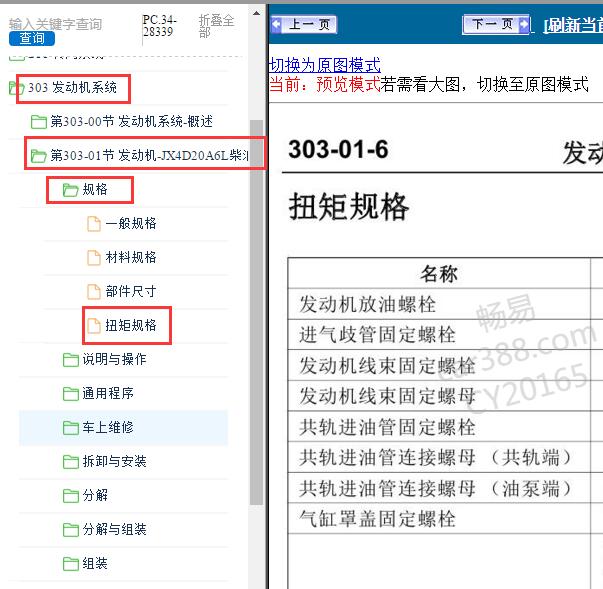This screenshot has height=589, width=603.
Task: Expand the 分解与组装 folder icon
Action: [x=70, y=530]
